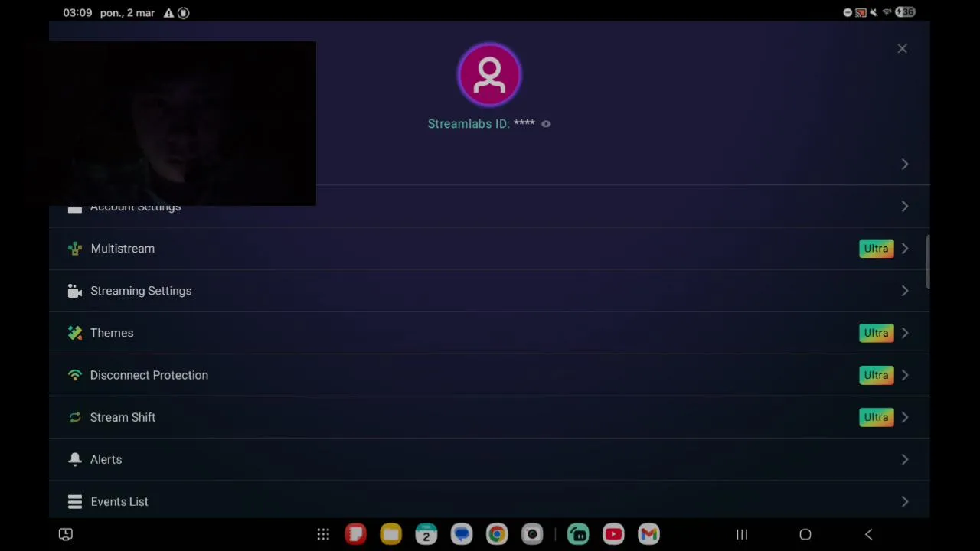The height and width of the screenshot is (551, 980).
Task: Open Stream Shift entry
Action: (489, 417)
